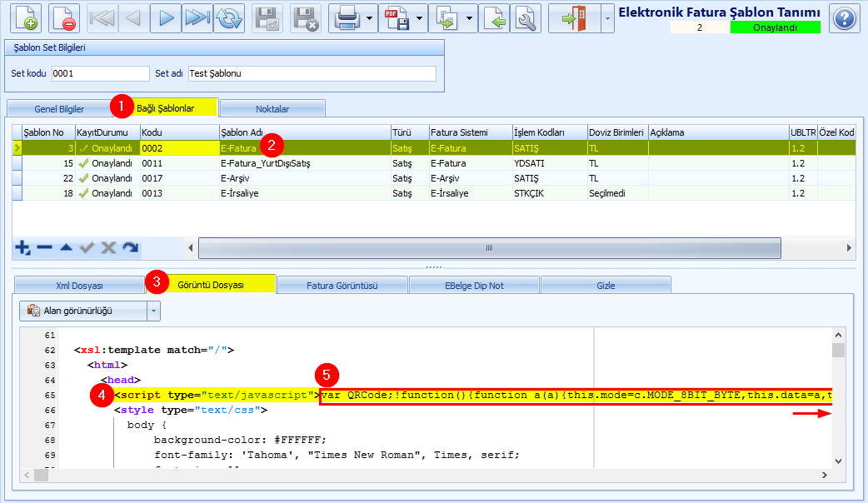Switch to Bağlı Şablonlar tab
This screenshot has width=868, height=503.
pyautogui.click(x=166, y=108)
